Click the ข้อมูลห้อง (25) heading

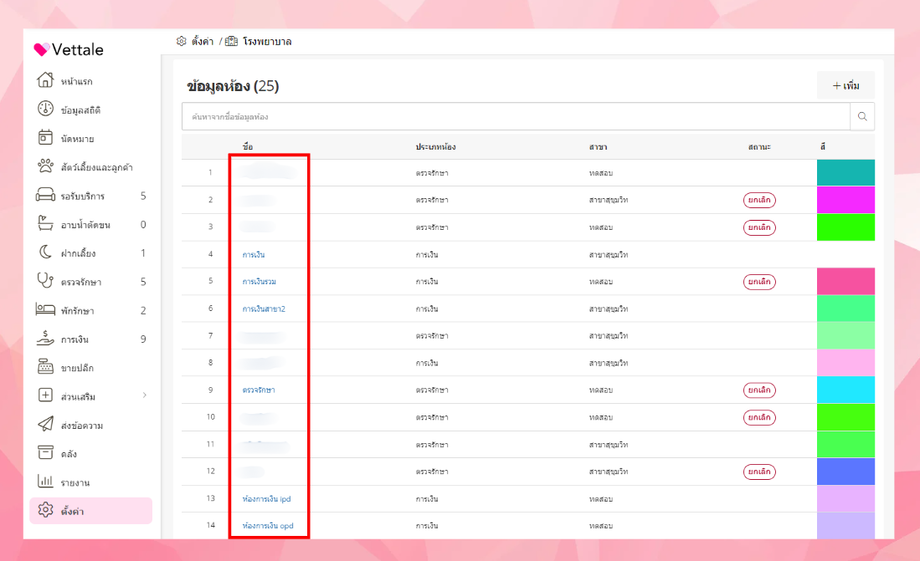[233, 86]
